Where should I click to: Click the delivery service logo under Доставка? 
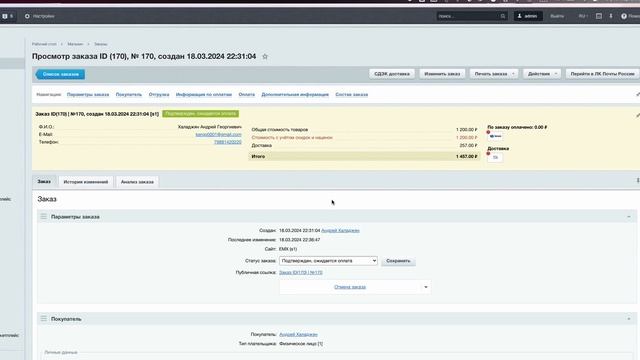pos(495,158)
